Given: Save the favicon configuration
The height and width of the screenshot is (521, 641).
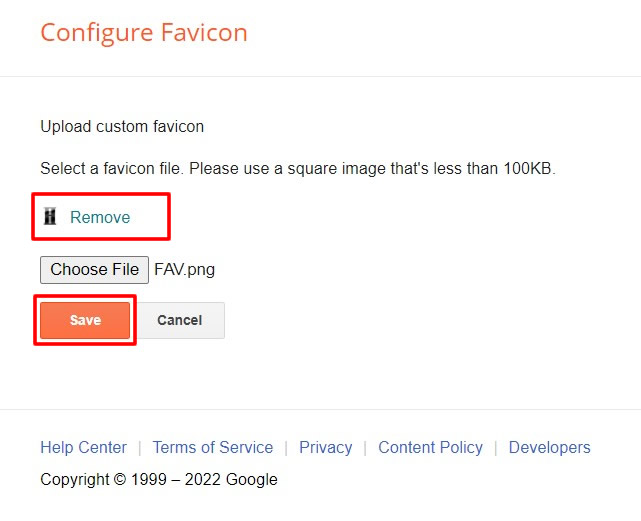Looking at the screenshot, I should pyautogui.click(x=85, y=320).
